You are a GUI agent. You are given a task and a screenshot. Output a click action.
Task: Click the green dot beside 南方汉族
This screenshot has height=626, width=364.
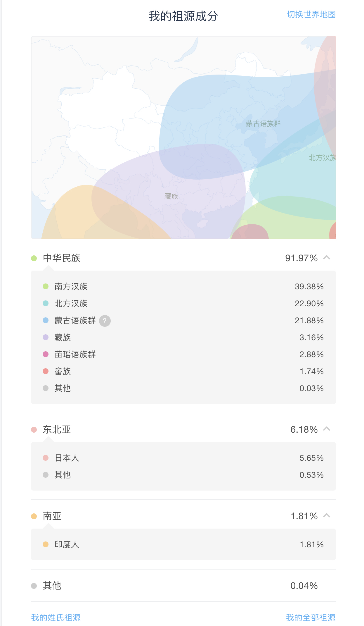click(46, 286)
